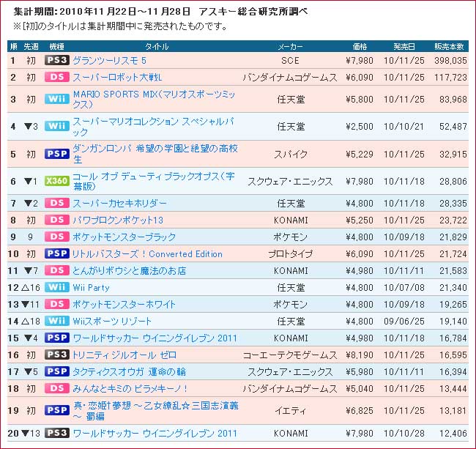This screenshot has width=476, height=449.
Task: Open リトルバスターズ! Converted Edition link
Action: coord(147,253)
